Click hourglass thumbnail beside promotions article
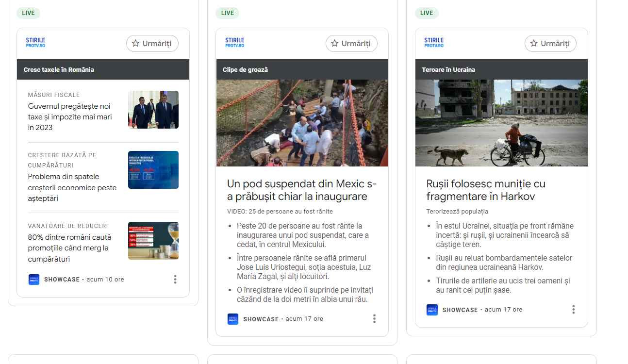628x364 pixels. (153, 241)
